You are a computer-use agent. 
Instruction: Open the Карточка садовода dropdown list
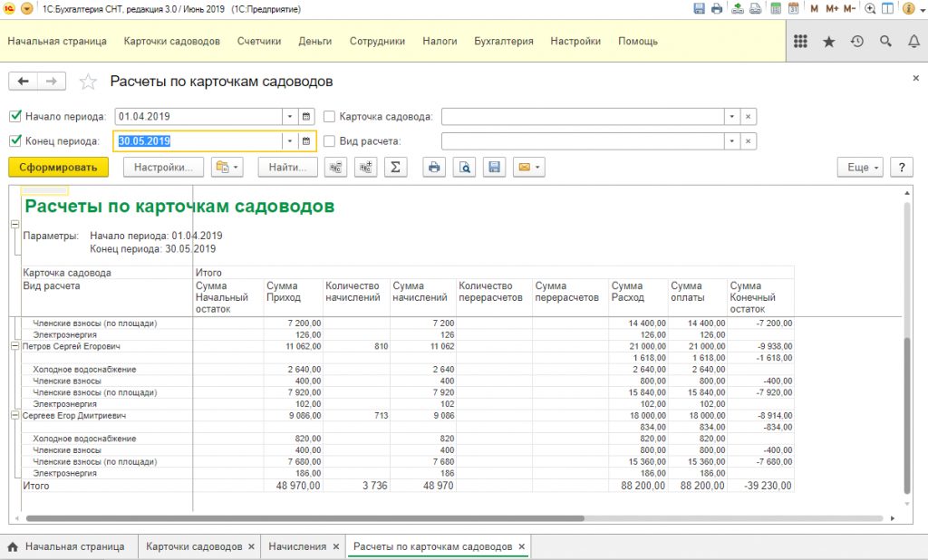[x=732, y=117]
